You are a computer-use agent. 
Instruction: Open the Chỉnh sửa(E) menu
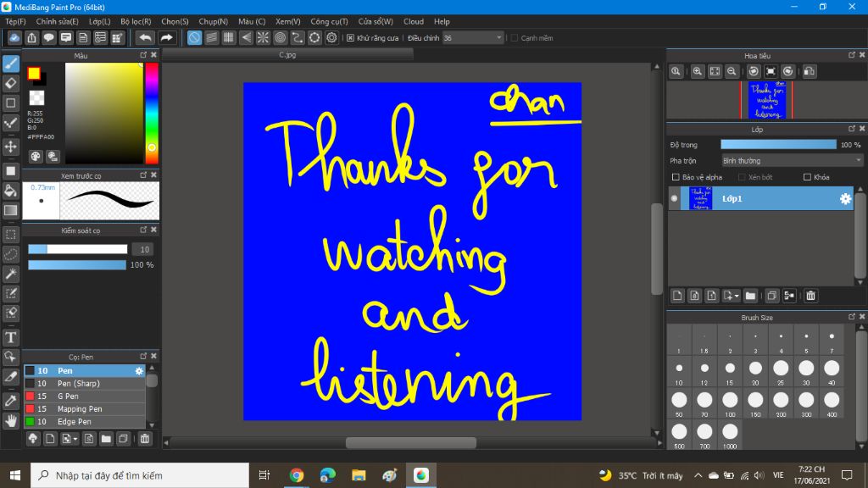point(57,21)
